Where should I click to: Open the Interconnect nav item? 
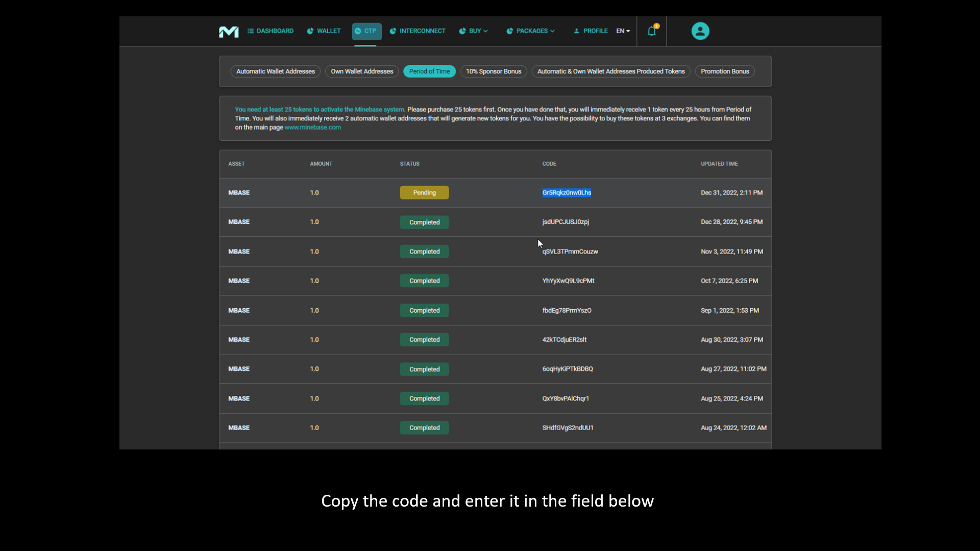click(x=418, y=31)
